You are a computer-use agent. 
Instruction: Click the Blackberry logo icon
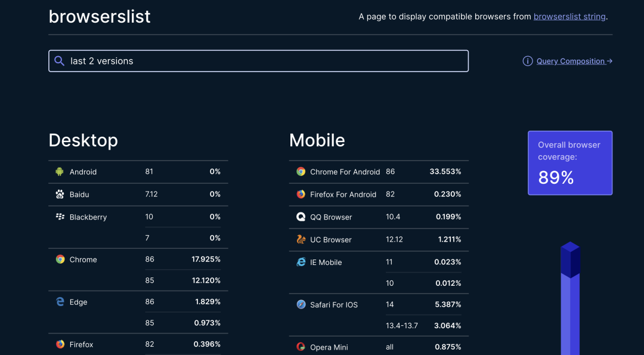(x=60, y=217)
